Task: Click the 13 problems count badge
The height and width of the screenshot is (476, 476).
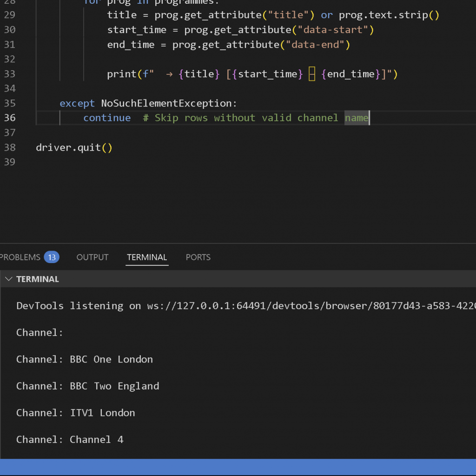Action: (52, 257)
